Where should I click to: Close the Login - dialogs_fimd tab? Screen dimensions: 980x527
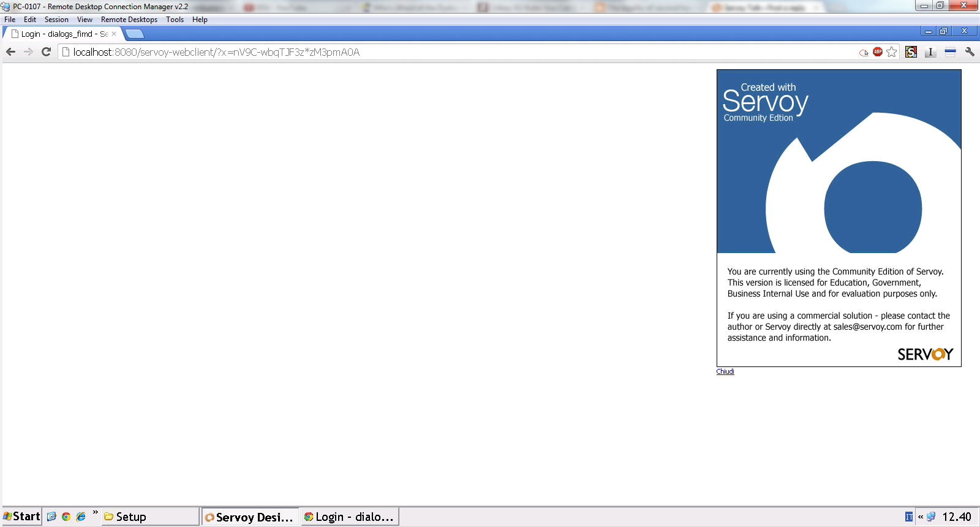pyautogui.click(x=114, y=34)
